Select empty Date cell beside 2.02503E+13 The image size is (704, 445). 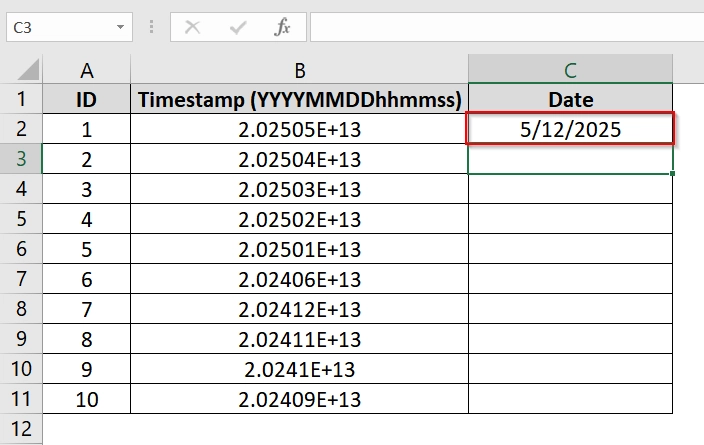(x=570, y=189)
